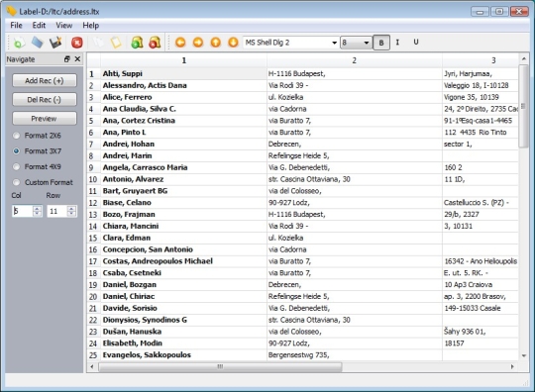Screen dimensions: 535x392
Task: Select cell 'Ana Claudia, Silva C.'
Action: [183, 109]
